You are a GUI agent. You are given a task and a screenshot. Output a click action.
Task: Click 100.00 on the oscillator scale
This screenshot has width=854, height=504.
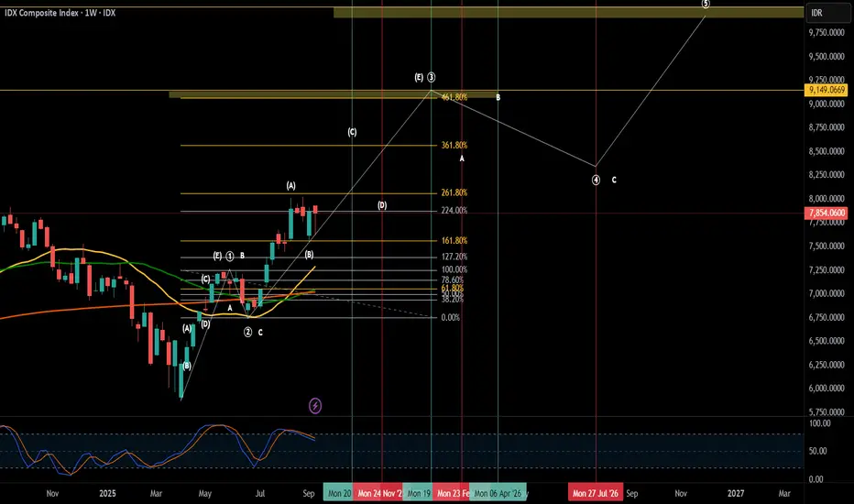pyautogui.click(x=820, y=422)
